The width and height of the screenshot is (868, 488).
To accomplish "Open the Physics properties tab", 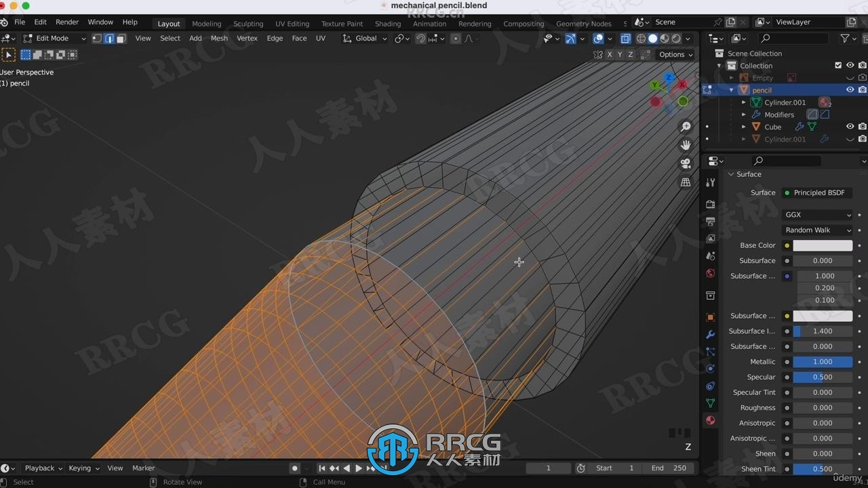I will tap(710, 369).
